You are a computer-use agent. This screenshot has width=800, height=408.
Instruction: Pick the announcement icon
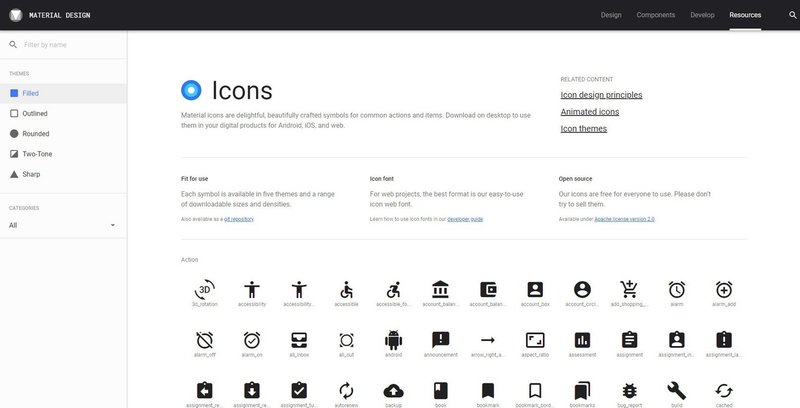(440, 340)
